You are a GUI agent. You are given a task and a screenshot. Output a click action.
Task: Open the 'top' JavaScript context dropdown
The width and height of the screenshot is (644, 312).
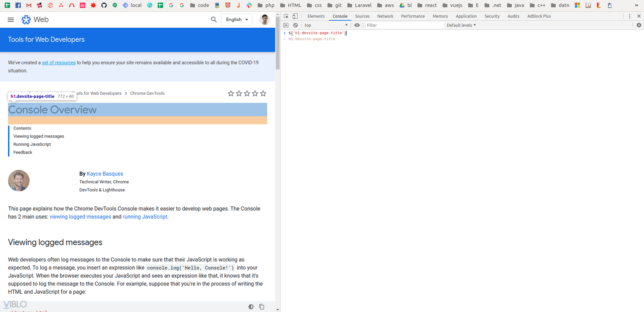coord(326,25)
